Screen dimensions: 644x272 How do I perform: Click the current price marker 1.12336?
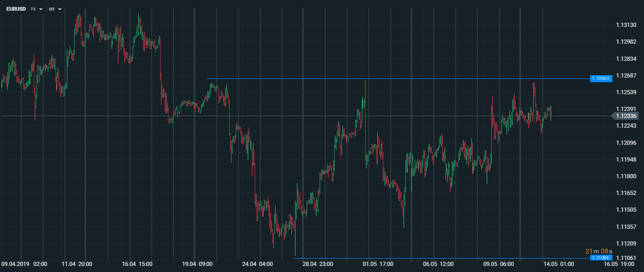[x=626, y=116]
